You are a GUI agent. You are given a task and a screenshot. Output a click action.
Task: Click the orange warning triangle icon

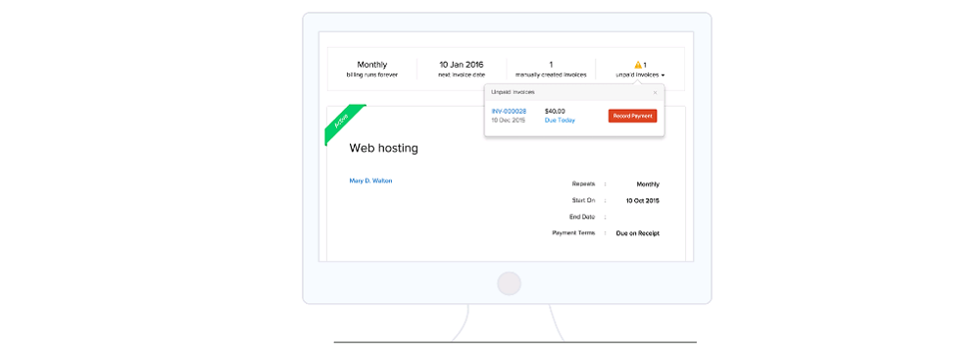tap(638, 65)
